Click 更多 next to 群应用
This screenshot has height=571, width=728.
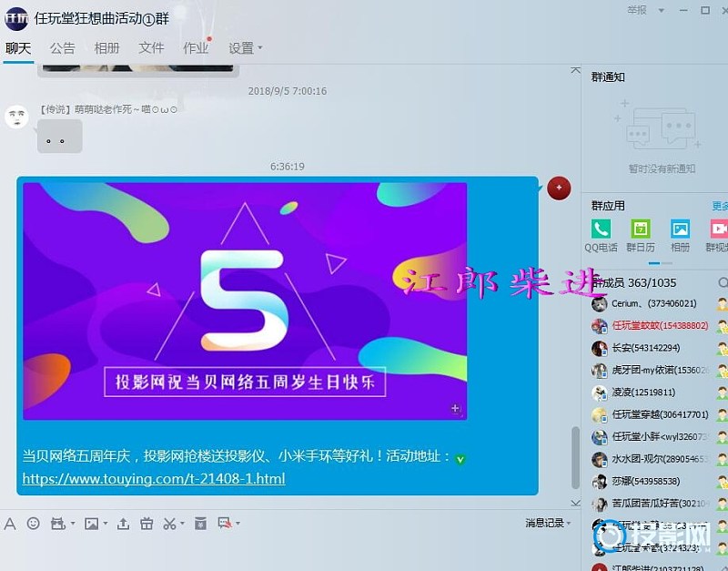tap(720, 206)
